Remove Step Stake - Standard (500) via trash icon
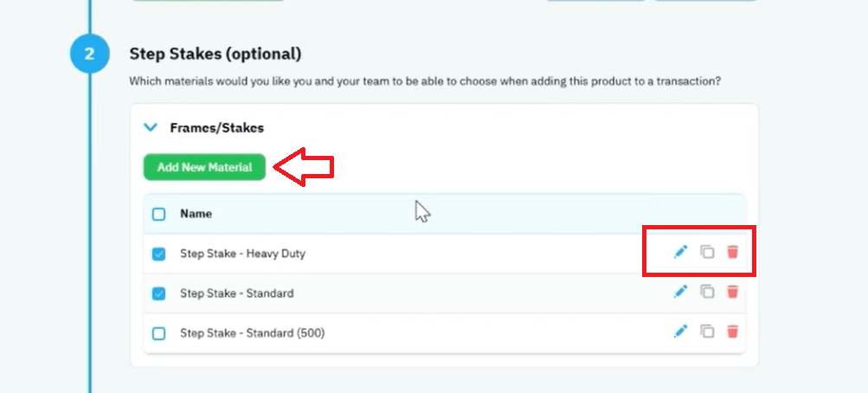The width and height of the screenshot is (868, 393). tap(732, 332)
